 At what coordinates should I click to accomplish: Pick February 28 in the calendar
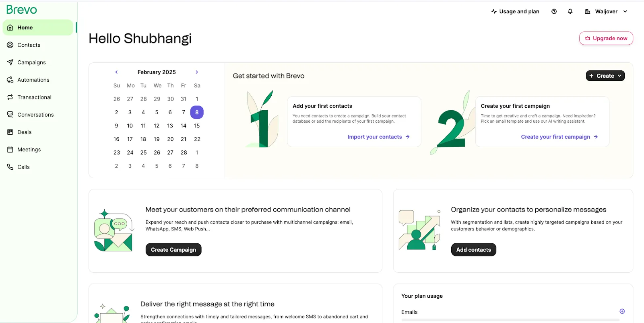coord(184,152)
